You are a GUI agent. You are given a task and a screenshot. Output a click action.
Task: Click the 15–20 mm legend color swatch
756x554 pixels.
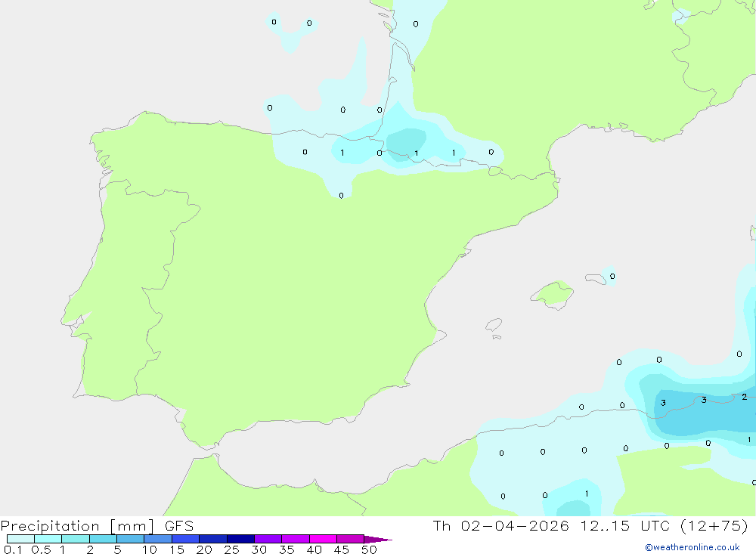click(x=185, y=539)
